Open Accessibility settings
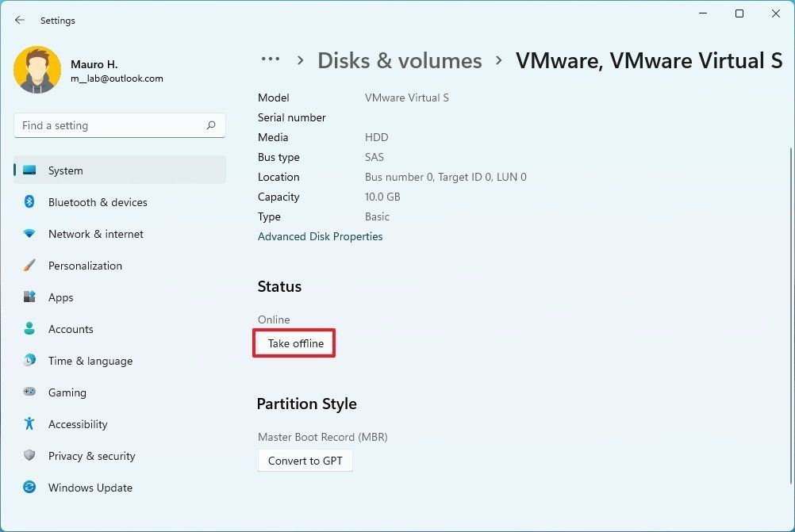The height and width of the screenshot is (532, 795). tap(78, 424)
